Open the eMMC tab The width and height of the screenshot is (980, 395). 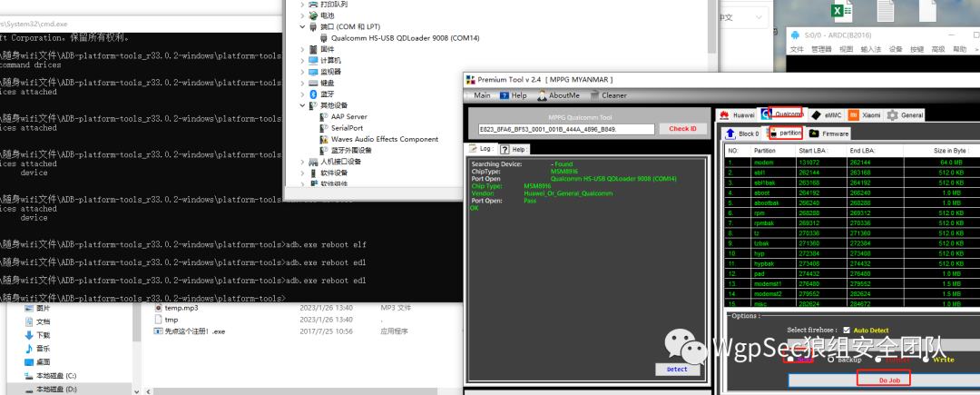point(826,115)
